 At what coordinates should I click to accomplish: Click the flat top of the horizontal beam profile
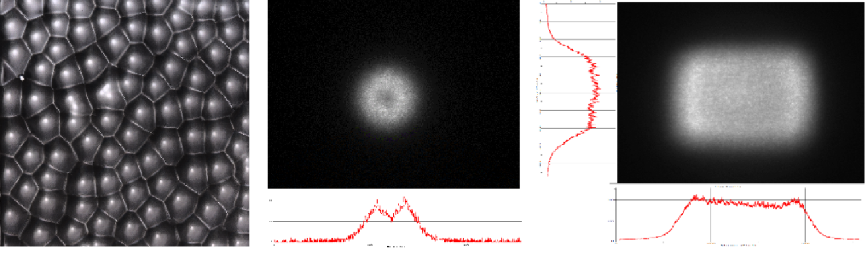click(x=752, y=204)
